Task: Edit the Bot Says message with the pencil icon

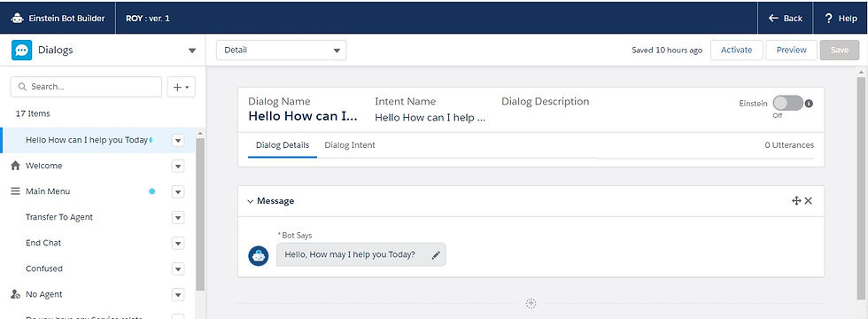Action: click(x=436, y=255)
